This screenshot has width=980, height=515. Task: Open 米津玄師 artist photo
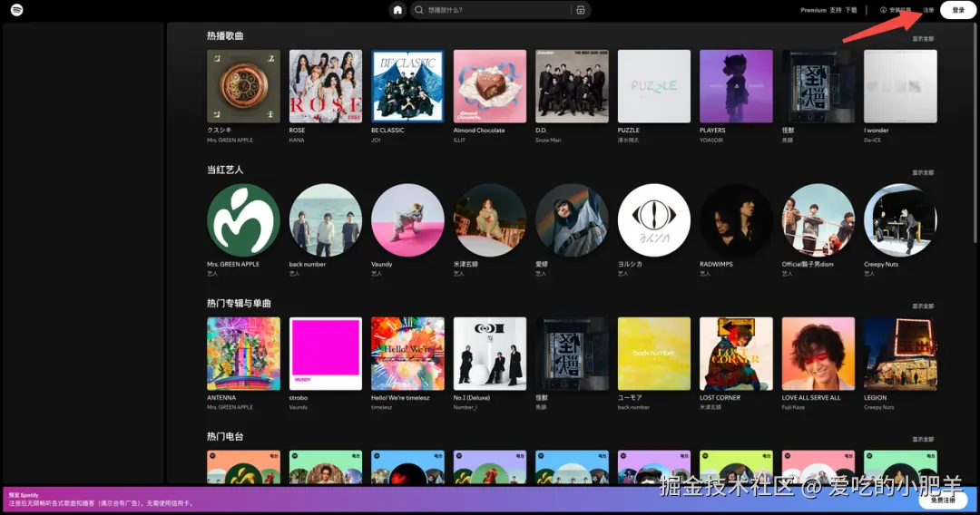[x=490, y=219]
